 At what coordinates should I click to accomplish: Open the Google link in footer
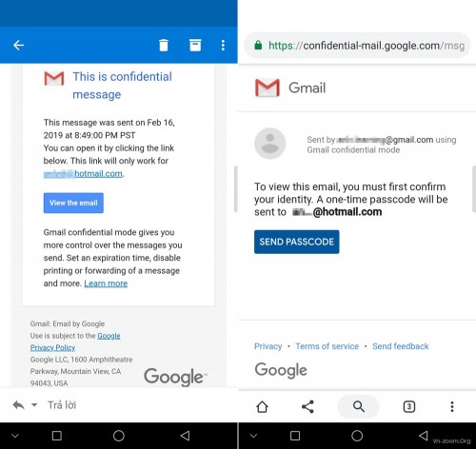pyautogui.click(x=109, y=336)
